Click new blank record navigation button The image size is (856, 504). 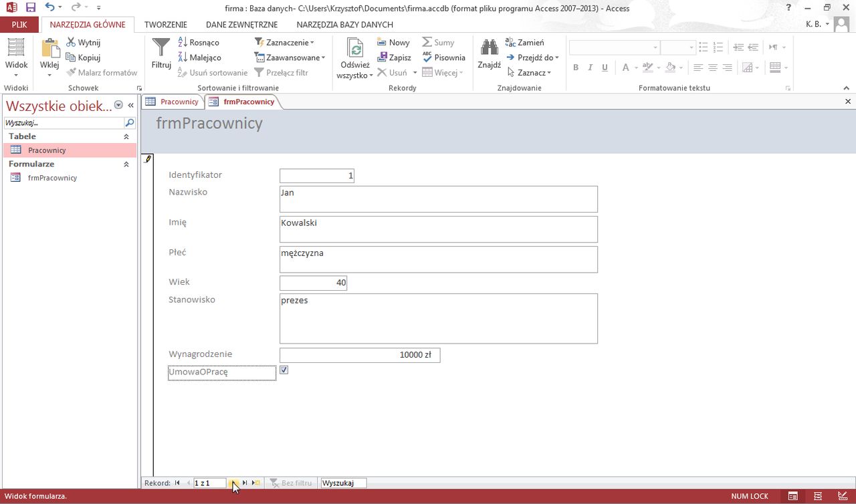pos(256,483)
